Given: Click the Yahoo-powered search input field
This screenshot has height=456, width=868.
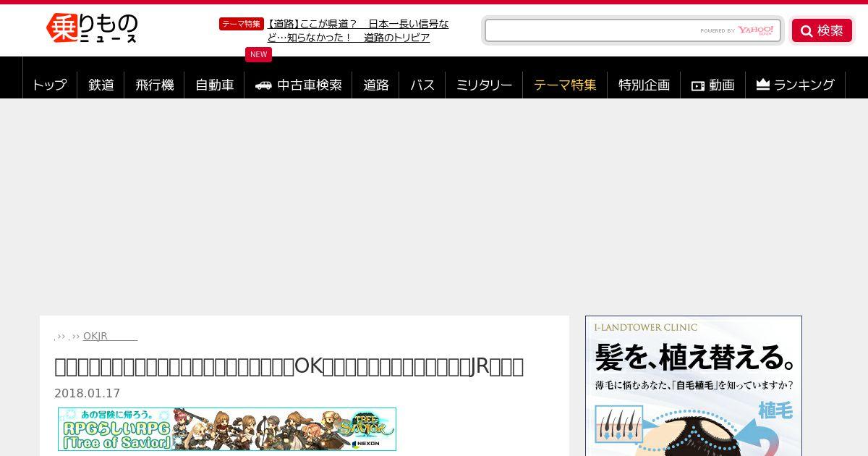Looking at the screenshot, I should pyautogui.click(x=633, y=30).
